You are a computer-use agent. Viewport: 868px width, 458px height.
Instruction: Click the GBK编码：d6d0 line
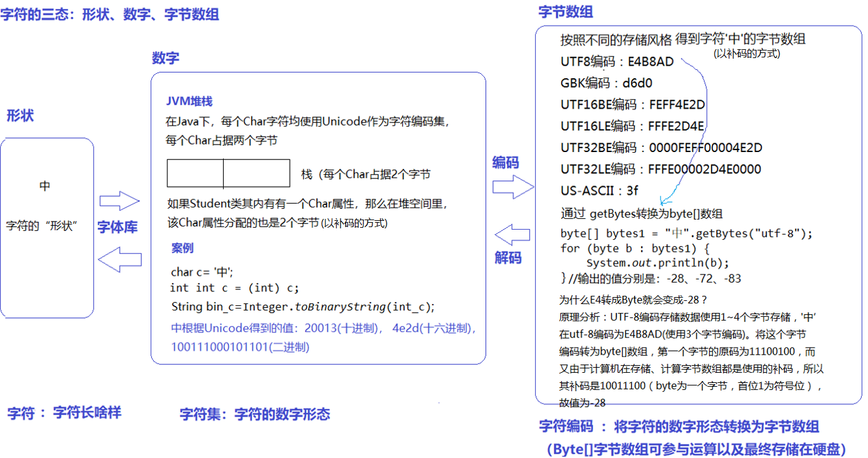(x=606, y=83)
